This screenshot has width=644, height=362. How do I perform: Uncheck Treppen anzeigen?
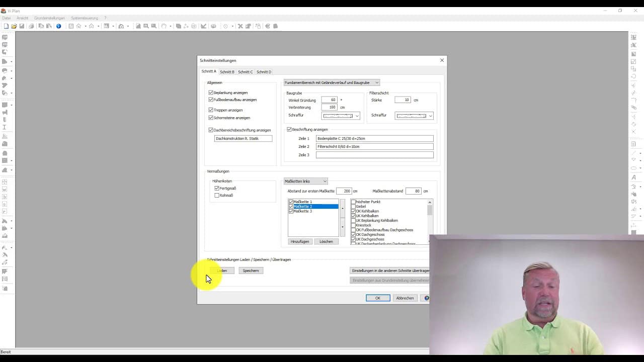pyautogui.click(x=211, y=110)
